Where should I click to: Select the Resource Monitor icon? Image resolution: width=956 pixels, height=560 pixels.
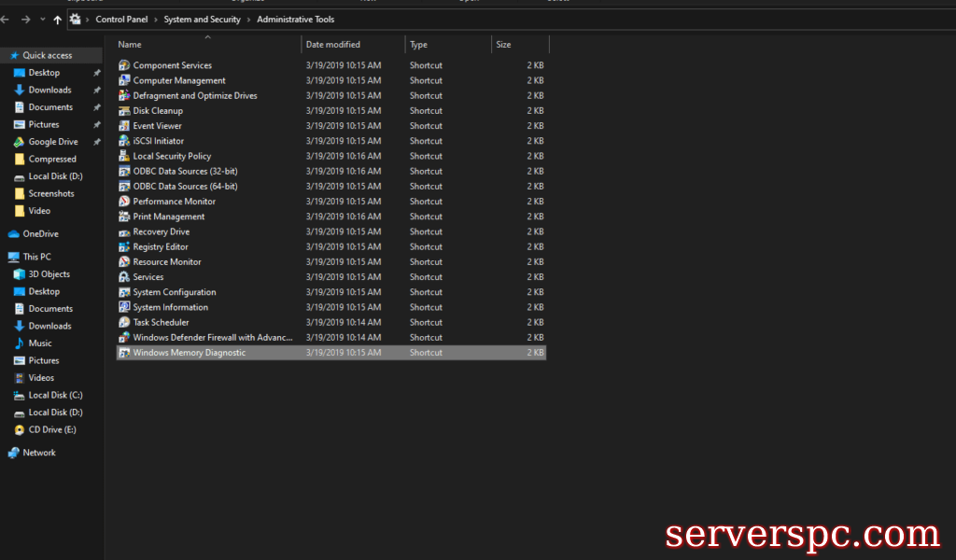click(x=124, y=262)
